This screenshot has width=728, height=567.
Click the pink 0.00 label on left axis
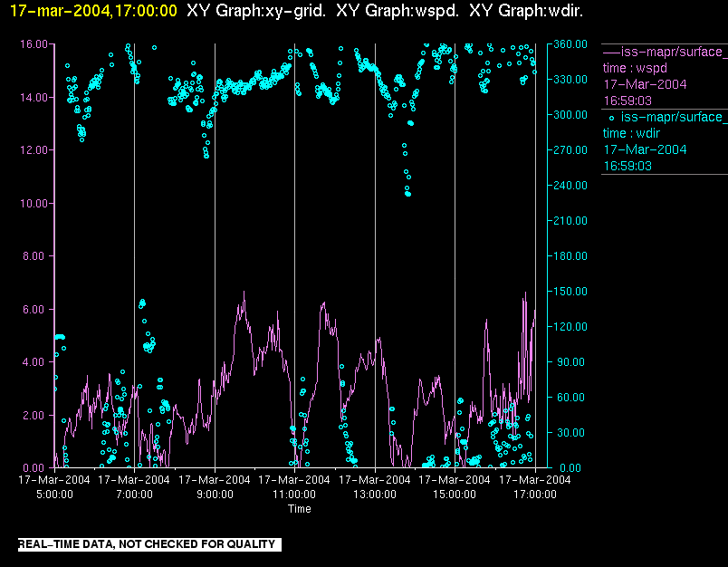[35, 468]
